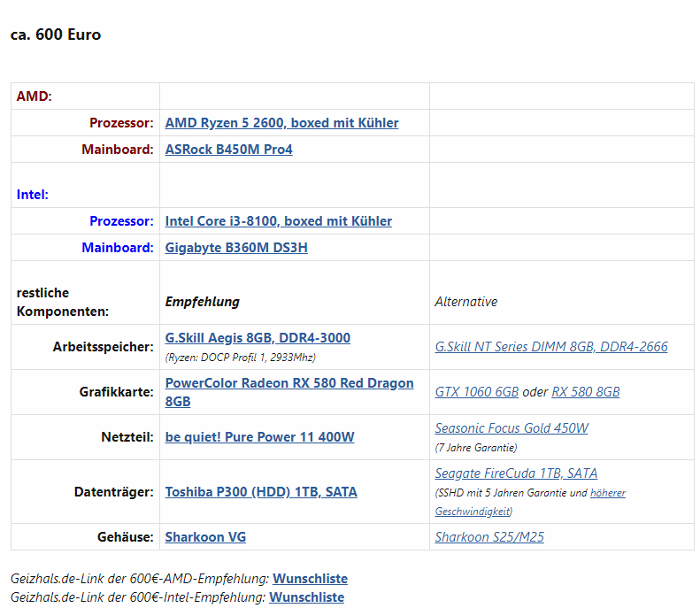700x608 pixels.
Task: Select the 'ca. 600 Euro' heading
Action: tap(56, 35)
